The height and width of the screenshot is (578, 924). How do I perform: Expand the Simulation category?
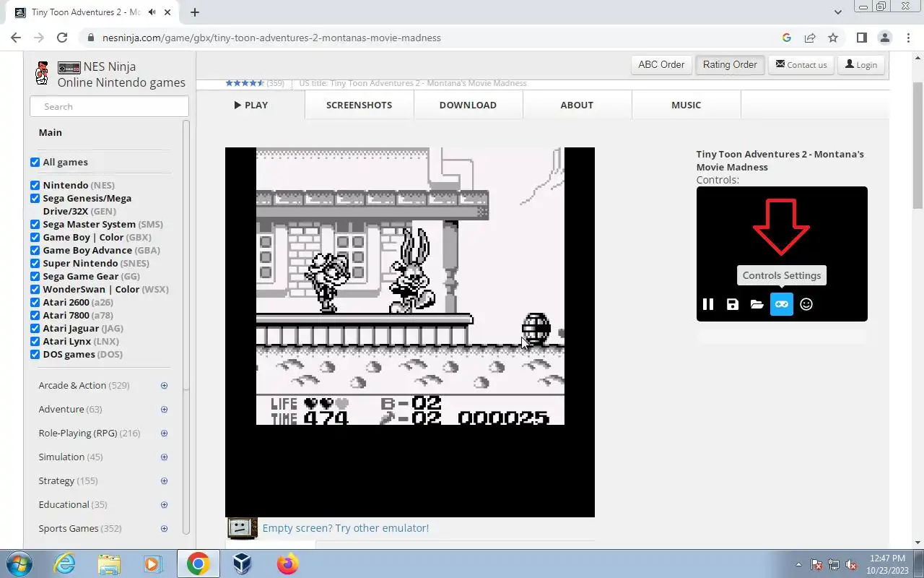coord(164,457)
